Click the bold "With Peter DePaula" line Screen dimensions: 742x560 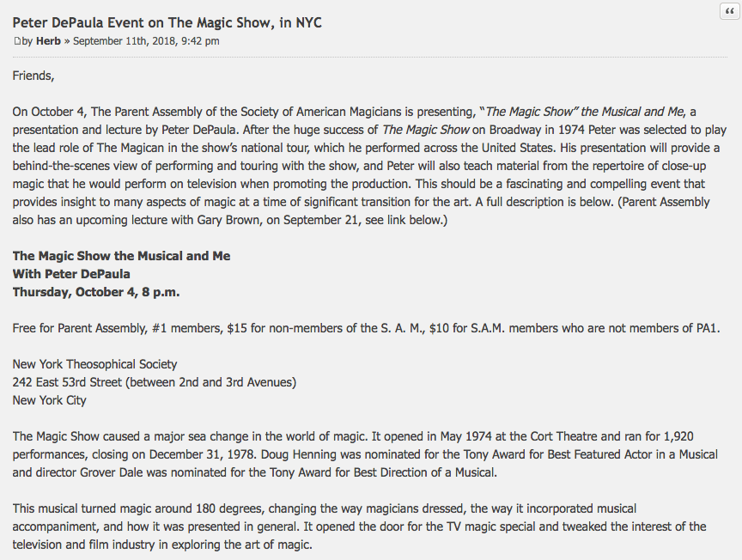[71, 274]
